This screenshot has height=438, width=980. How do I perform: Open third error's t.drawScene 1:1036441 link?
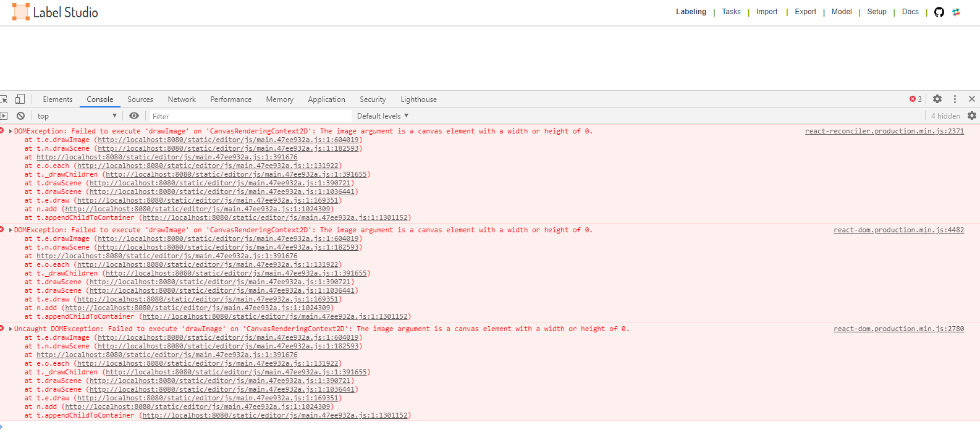[x=222, y=389]
